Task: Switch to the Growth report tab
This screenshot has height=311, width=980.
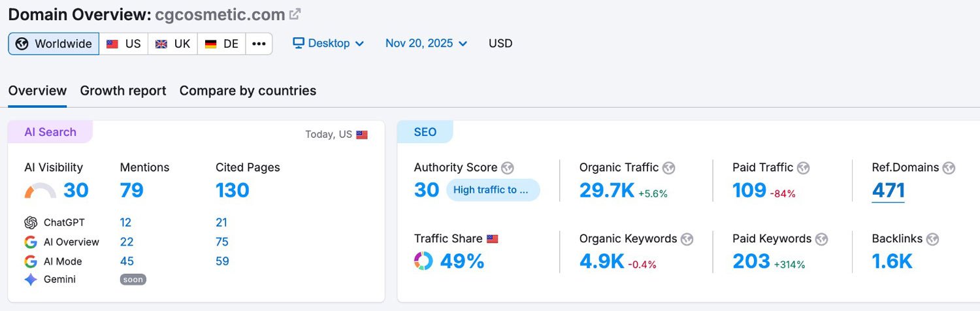Action: click(123, 91)
